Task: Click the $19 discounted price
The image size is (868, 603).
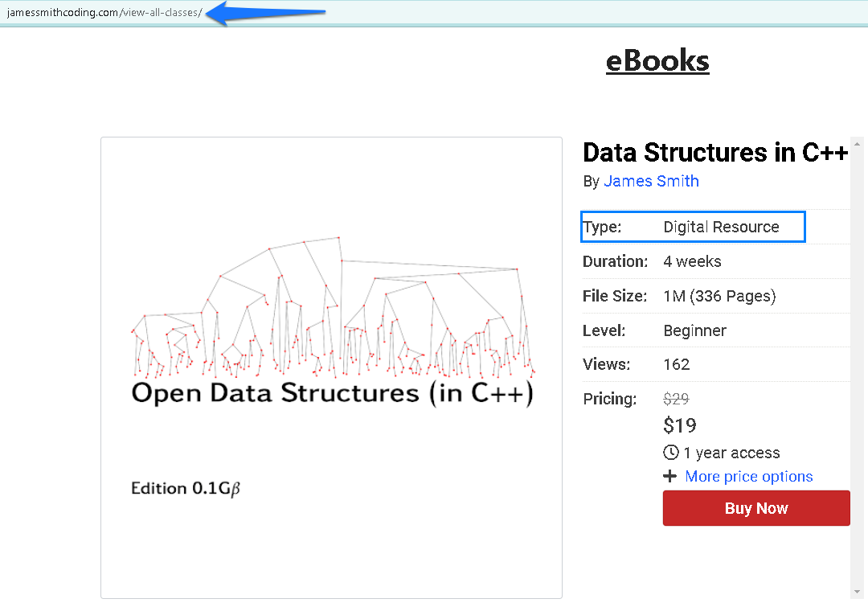Action: point(680,425)
